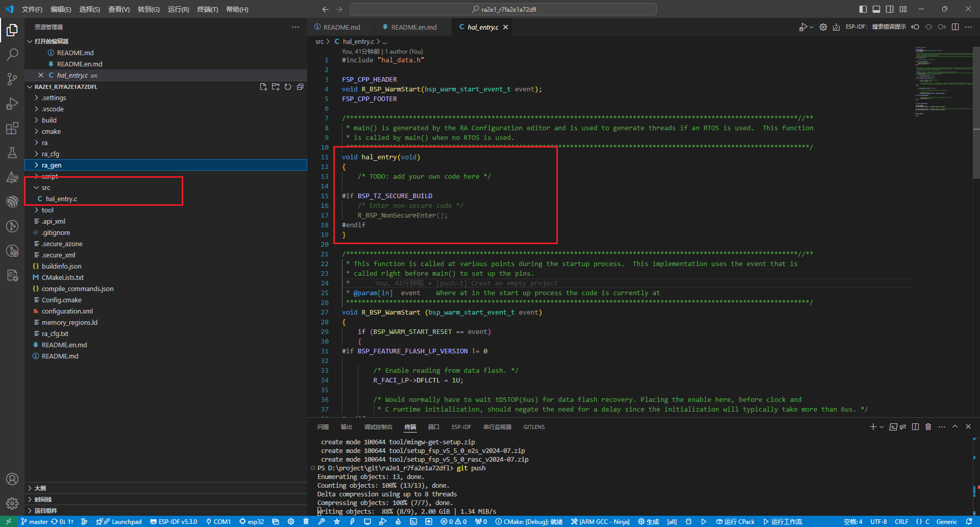Expand the ra_gen folder

(166, 165)
